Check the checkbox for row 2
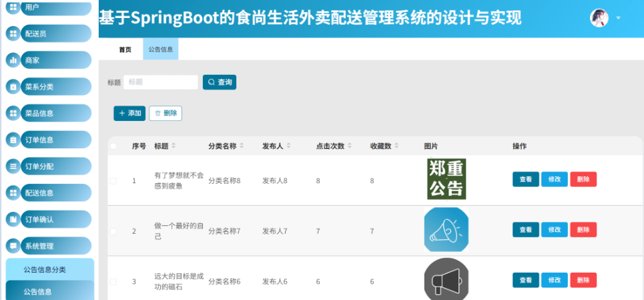The width and height of the screenshot is (644, 300). [x=113, y=231]
